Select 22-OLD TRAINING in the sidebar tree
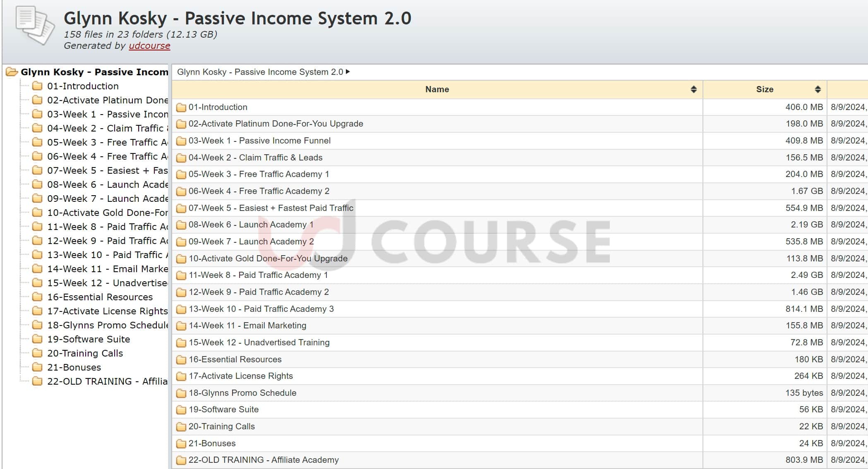This screenshot has height=469, width=868. (x=107, y=381)
